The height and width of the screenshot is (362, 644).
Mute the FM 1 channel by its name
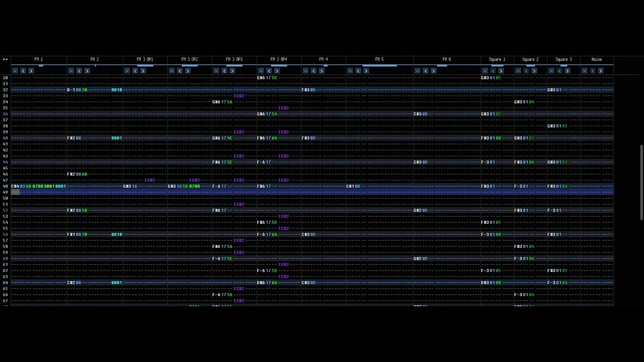click(x=39, y=59)
